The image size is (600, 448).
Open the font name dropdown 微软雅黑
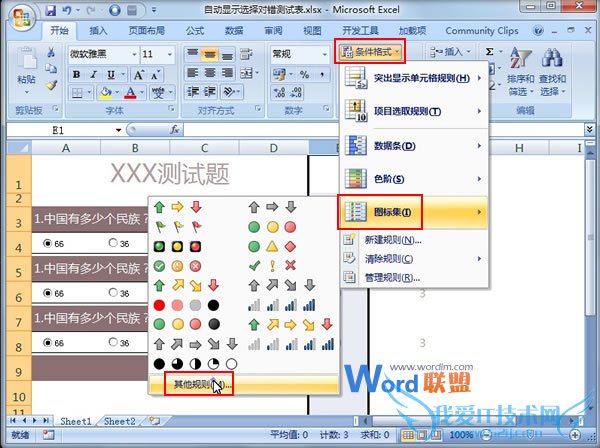pyautogui.click(x=134, y=54)
